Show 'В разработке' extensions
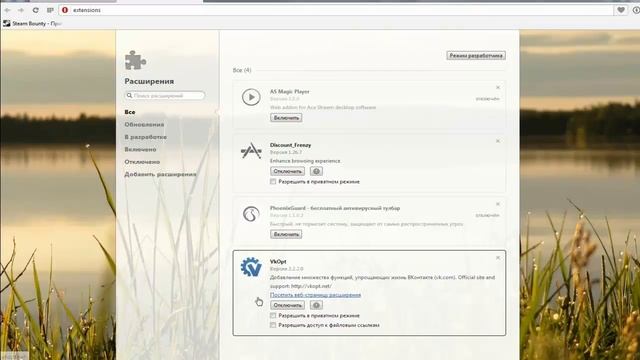 pyautogui.click(x=145, y=137)
